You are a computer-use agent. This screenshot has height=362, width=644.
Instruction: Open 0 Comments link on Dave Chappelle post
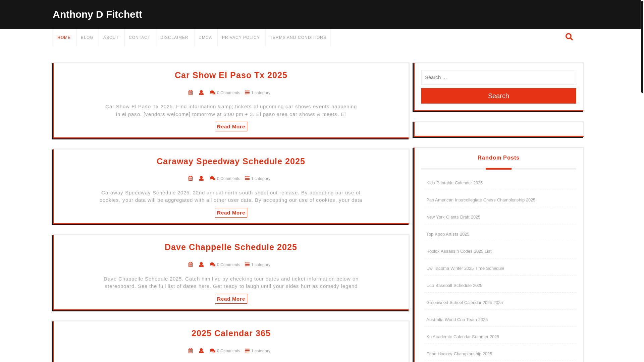pyautogui.click(x=228, y=265)
